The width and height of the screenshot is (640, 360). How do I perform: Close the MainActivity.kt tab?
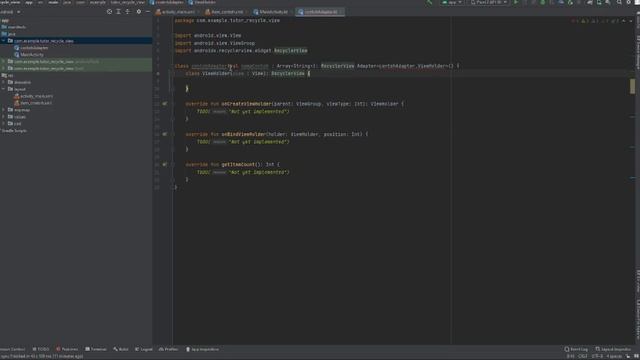[x=291, y=12]
